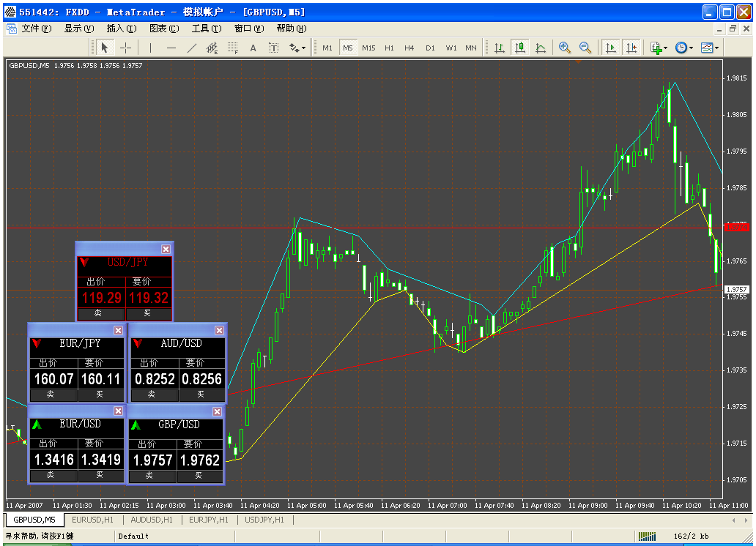
Task: Switch chart to candlestick mode
Action: pyautogui.click(x=520, y=48)
